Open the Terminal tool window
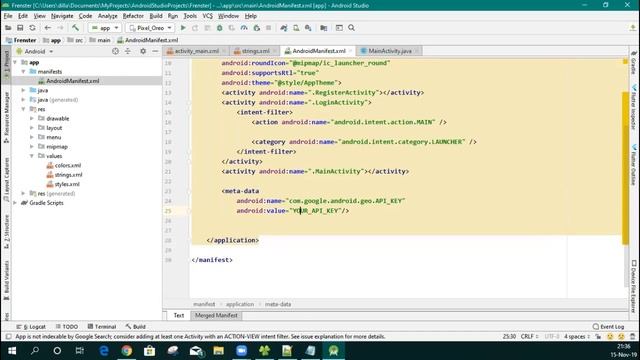 coord(102,327)
